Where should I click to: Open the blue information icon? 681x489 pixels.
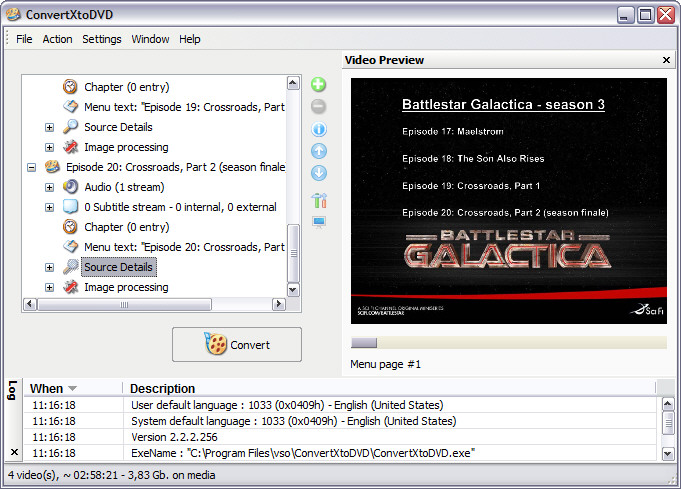[319, 129]
